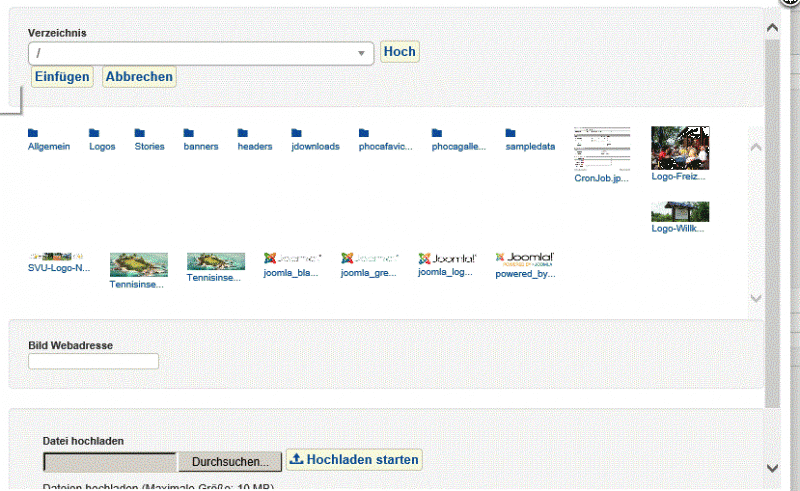Screen dimensions: 800x491
Task: Click the Hoch button
Action: tap(399, 52)
